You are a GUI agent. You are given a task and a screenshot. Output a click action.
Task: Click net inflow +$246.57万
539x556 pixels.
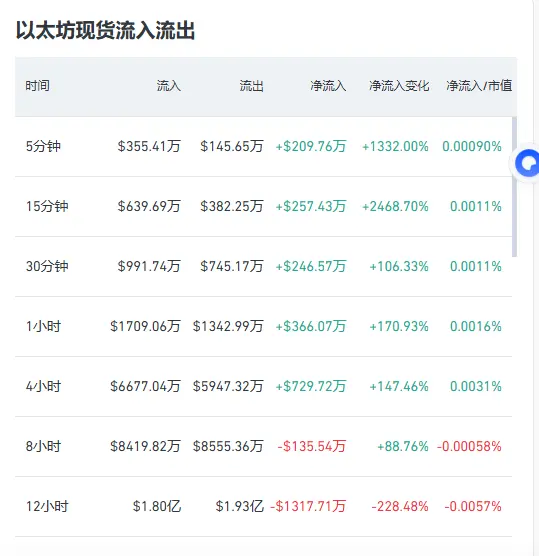tap(311, 266)
